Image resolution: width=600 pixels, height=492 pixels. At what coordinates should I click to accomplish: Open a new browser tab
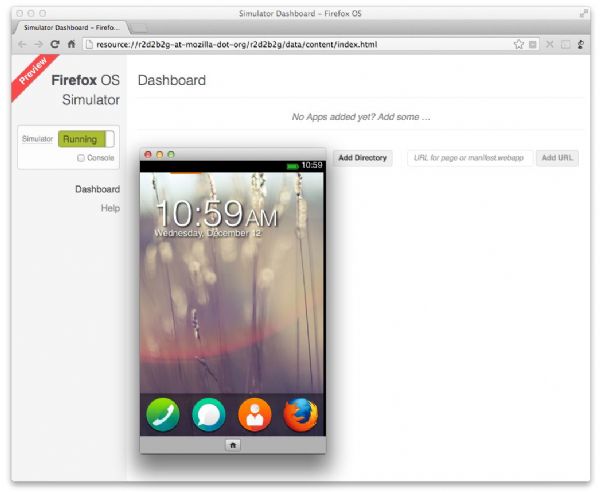click(x=139, y=28)
